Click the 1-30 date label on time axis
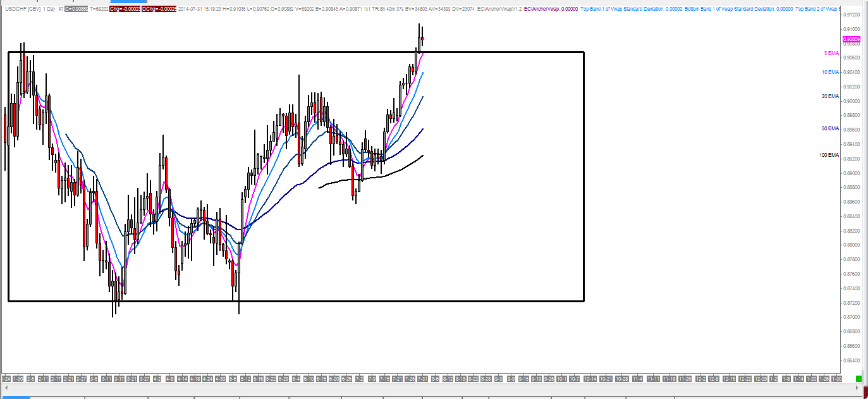Viewport: 868px width, 399px height. click(18, 378)
